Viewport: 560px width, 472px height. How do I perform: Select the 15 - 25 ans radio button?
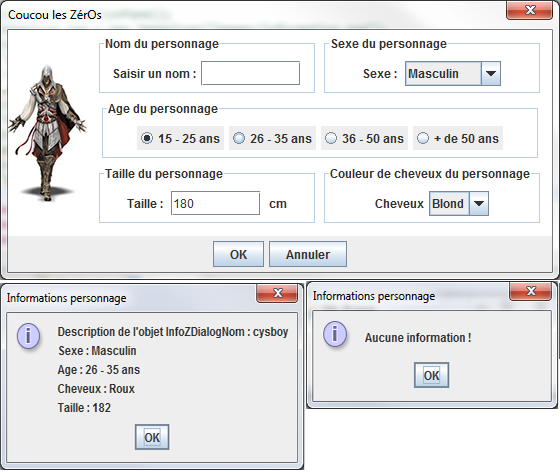(180, 138)
